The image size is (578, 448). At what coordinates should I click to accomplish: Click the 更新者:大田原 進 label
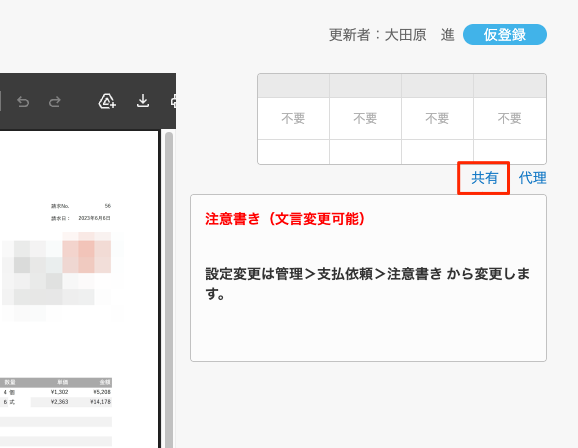click(x=392, y=35)
